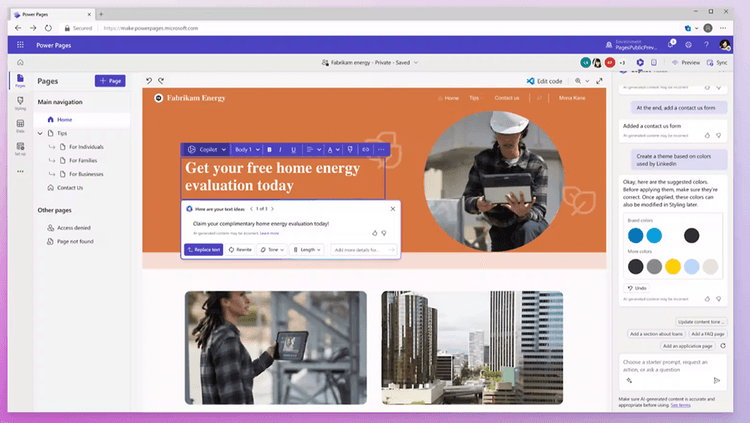The width and height of the screenshot is (750, 423).
Task: Go to the home icon below the header
Action: tap(20, 62)
